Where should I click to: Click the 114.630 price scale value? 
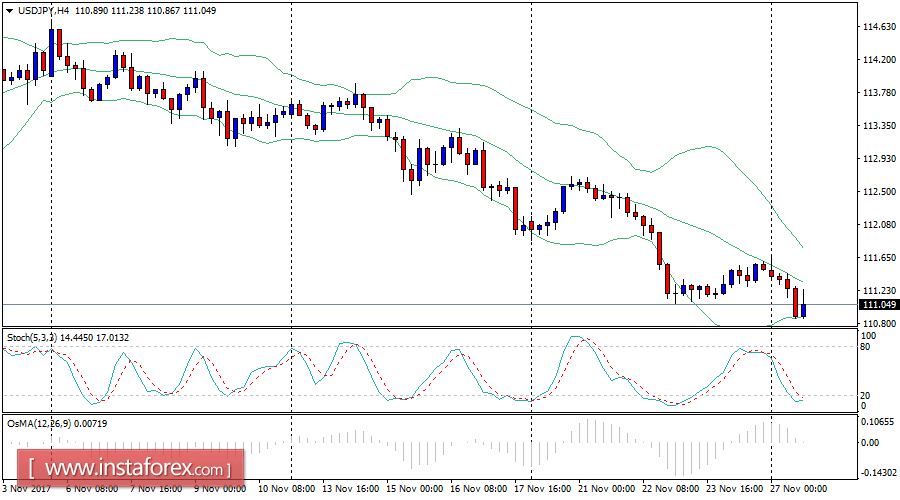tap(879, 26)
